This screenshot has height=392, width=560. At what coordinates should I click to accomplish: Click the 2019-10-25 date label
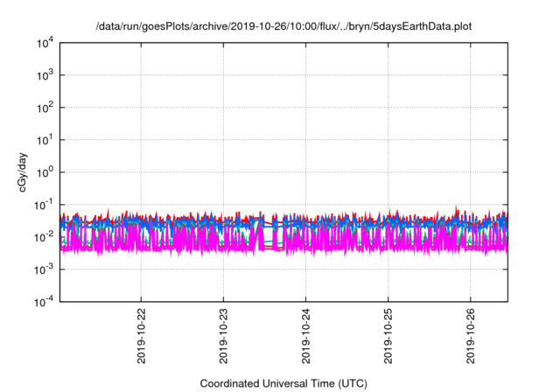tap(388, 336)
